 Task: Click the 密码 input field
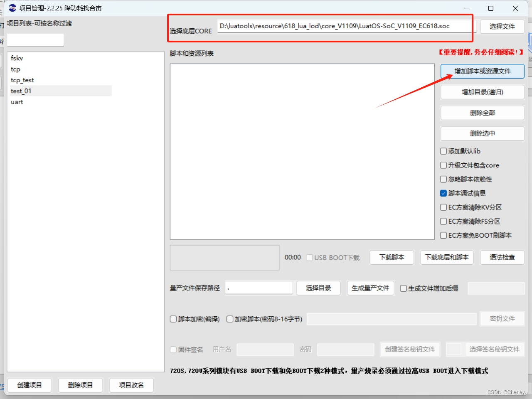coord(345,350)
